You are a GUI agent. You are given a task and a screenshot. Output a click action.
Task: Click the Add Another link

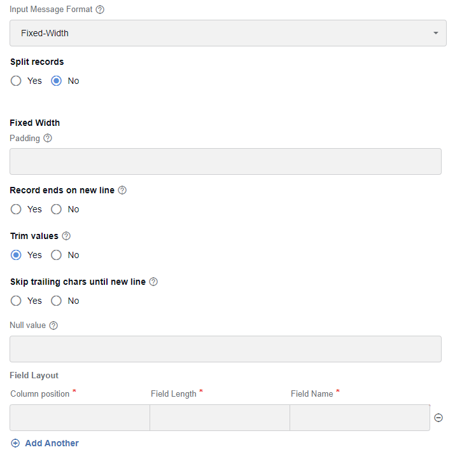52,443
